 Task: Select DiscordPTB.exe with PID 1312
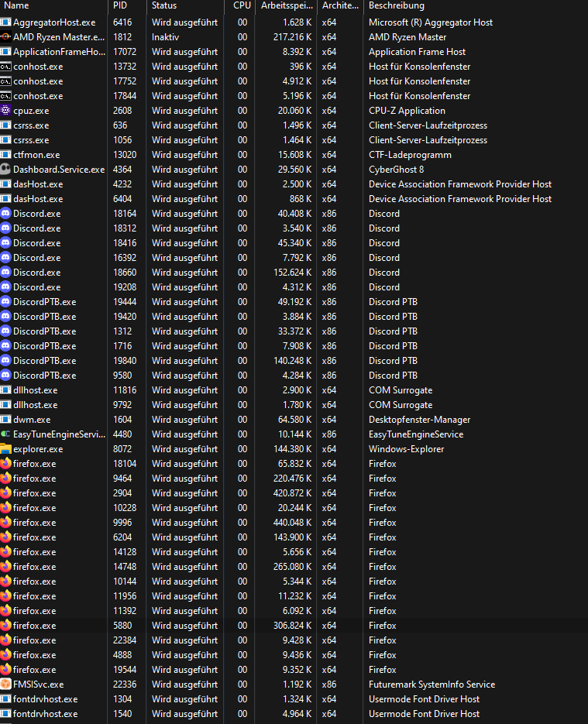(294, 331)
